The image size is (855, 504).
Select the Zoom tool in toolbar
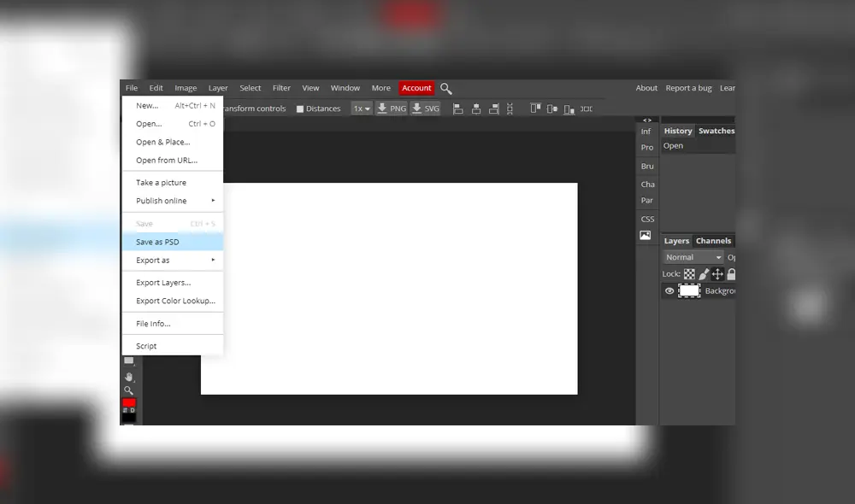click(x=129, y=390)
